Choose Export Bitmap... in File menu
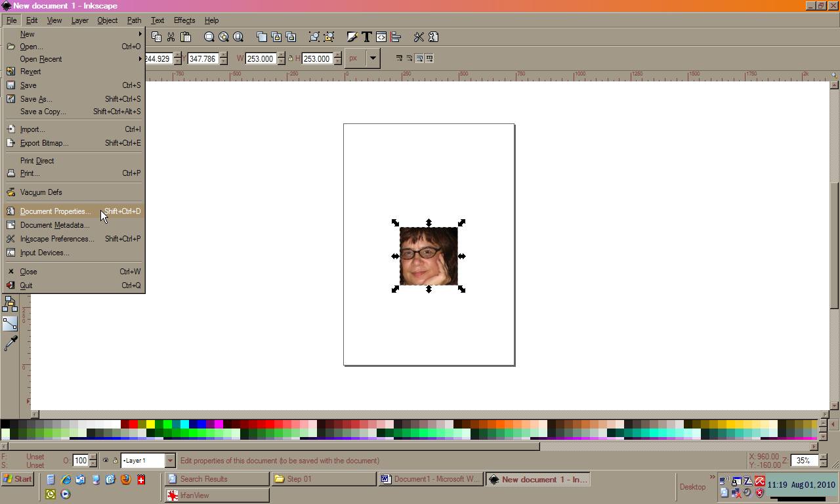Image resolution: width=840 pixels, height=504 pixels. 73,143
